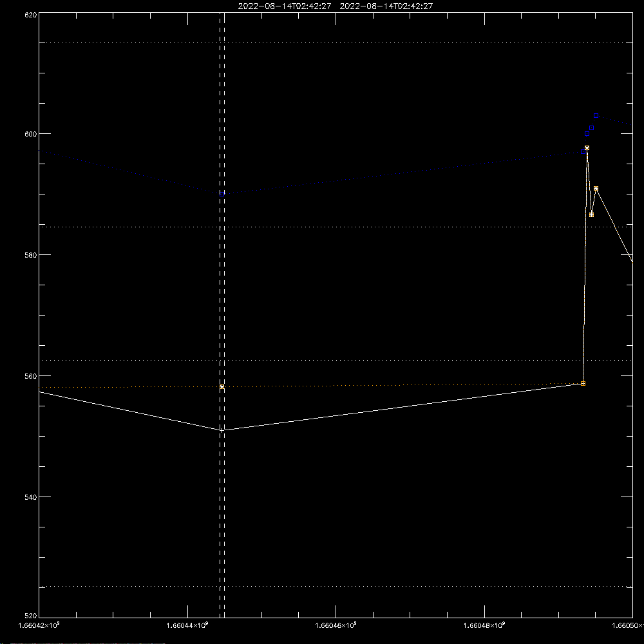Screen dimensions: 644x644
Task: Click the 1.66046×10⁹ x-axis label
Action: point(336,625)
